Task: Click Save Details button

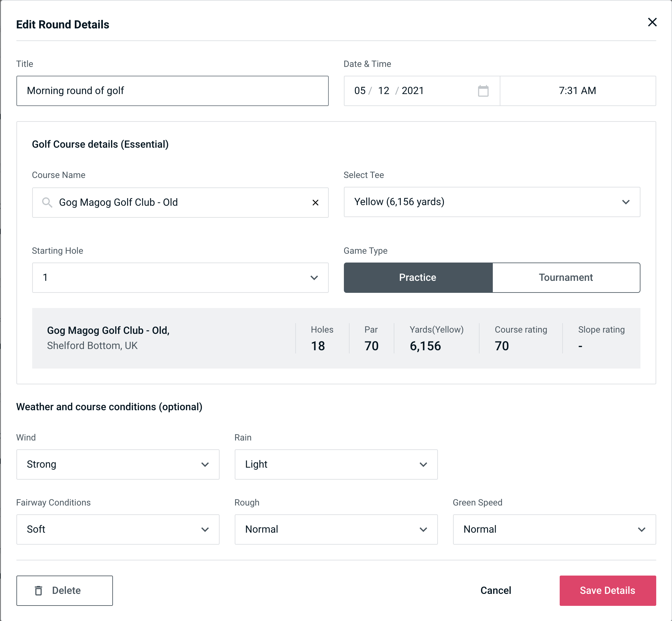Action: click(x=607, y=590)
